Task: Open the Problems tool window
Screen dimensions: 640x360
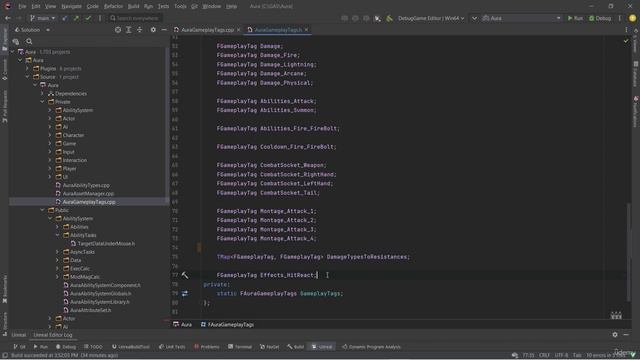Action: [207, 347]
